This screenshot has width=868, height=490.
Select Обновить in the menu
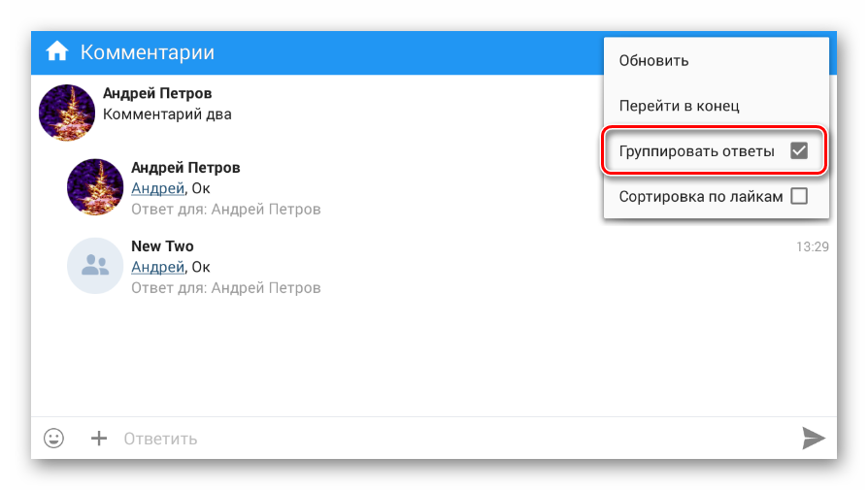[x=653, y=60]
